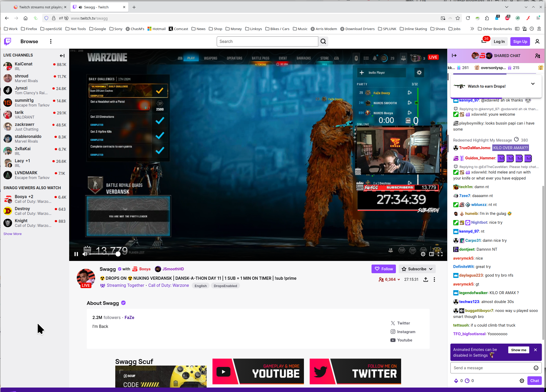Collapse the shared chat panel arrow
This screenshot has width=546, height=392.
click(454, 55)
